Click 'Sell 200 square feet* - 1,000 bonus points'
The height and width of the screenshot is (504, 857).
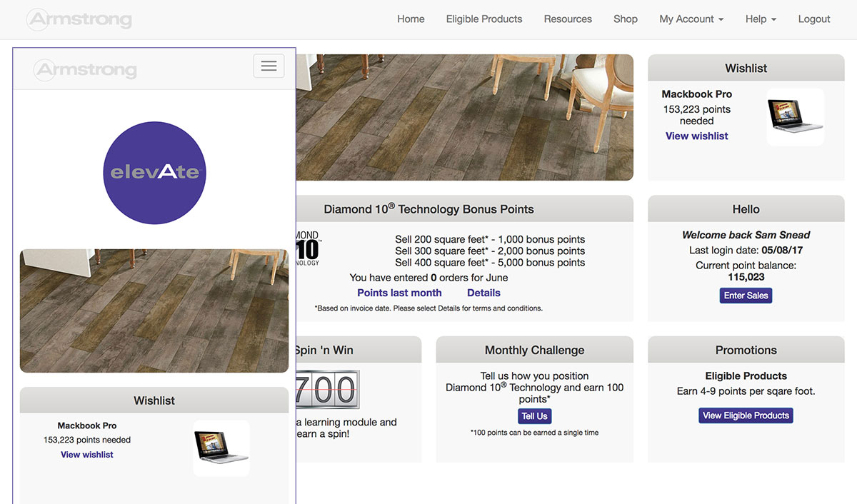tap(490, 240)
